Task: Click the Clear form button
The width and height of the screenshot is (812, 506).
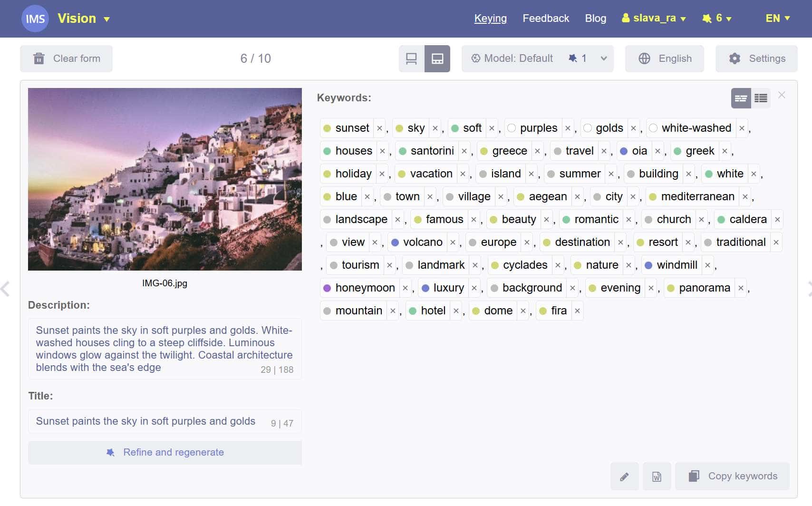Action: coord(66,58)
